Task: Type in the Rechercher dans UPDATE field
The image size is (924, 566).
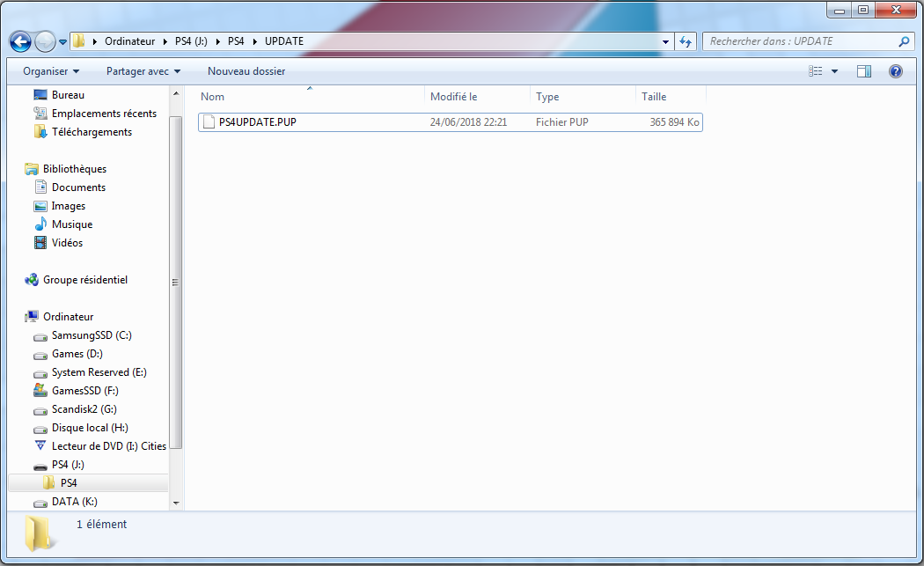Action: (801, 41)
